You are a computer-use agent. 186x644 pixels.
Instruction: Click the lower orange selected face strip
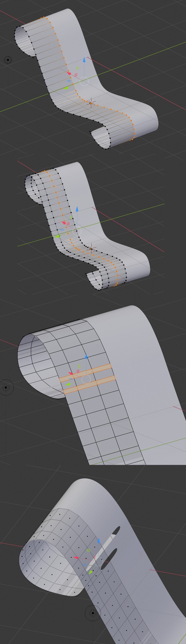(x=90, y=385)
